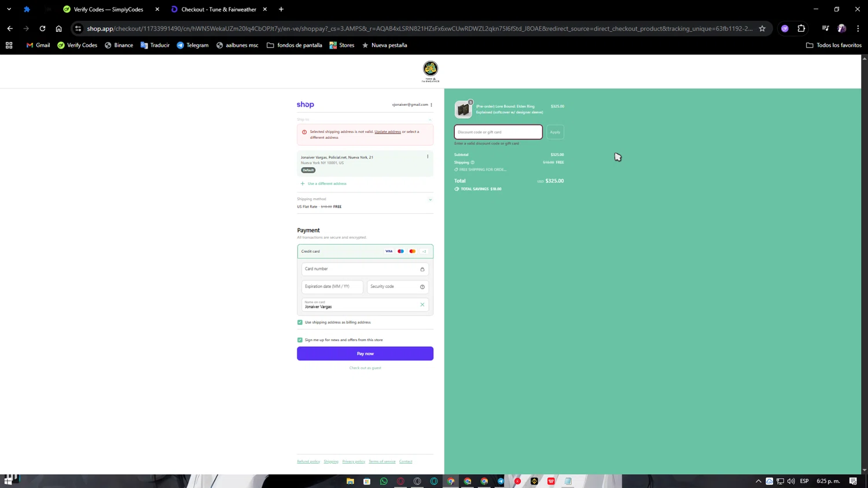Open the Telegram bookmark

click(193, 45)
